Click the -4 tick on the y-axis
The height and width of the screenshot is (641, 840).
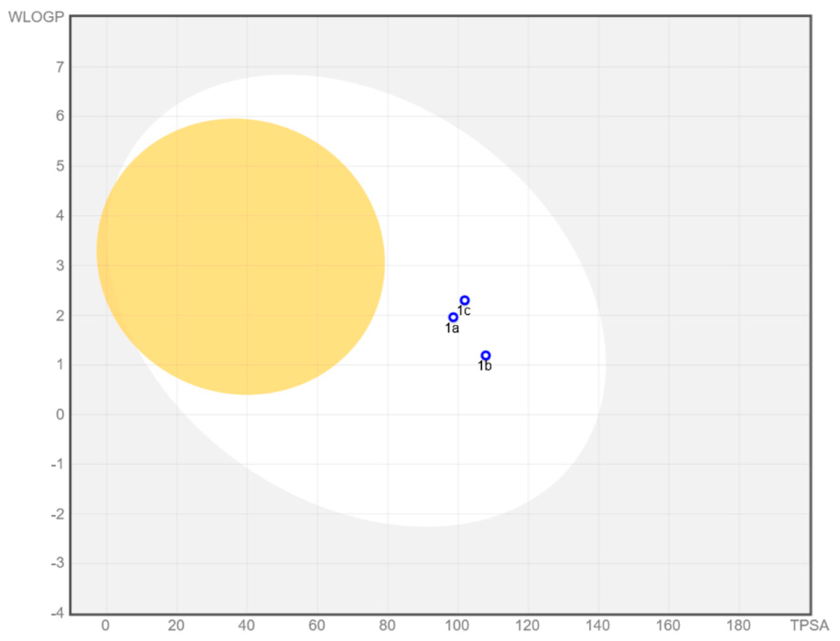(x=58, y=614)
